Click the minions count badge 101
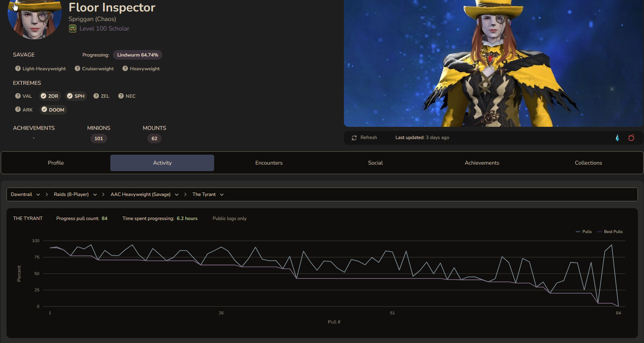 99,138
